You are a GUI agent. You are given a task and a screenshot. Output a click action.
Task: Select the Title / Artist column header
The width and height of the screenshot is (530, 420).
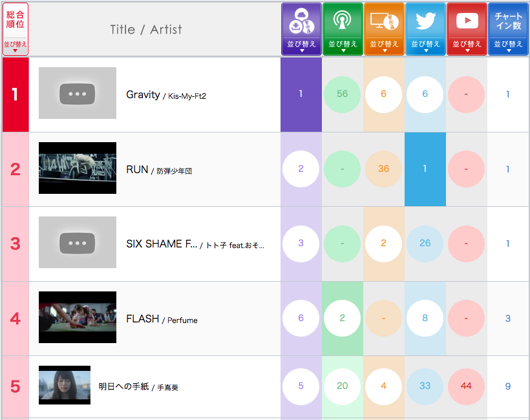pyautogui.click(x=146, y=29)
